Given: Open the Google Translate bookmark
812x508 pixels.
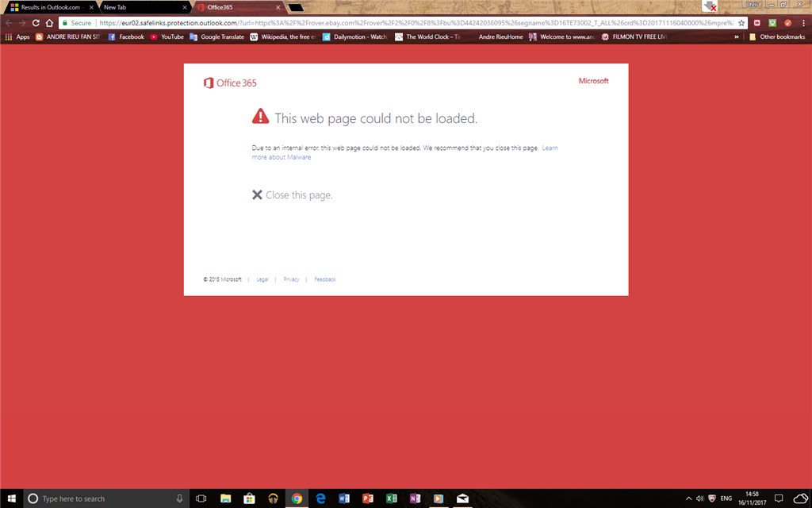Looking at the screenshot, I should [x=216, y=37].
